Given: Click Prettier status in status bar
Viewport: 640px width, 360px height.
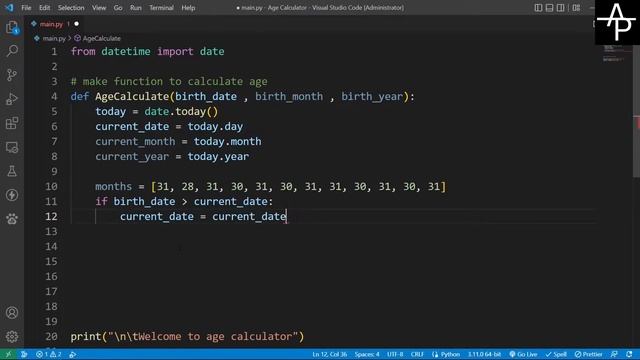Looking at the screenshot, I should (589, 354).
